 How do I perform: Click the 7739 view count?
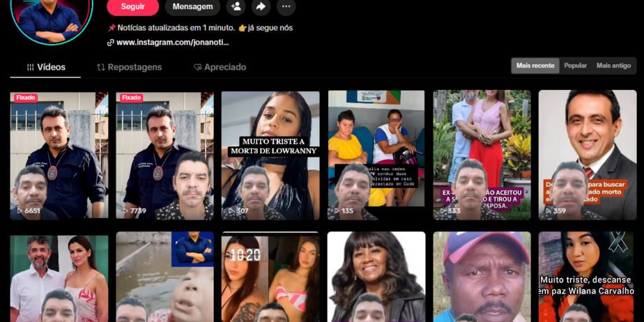pos(139,210)
